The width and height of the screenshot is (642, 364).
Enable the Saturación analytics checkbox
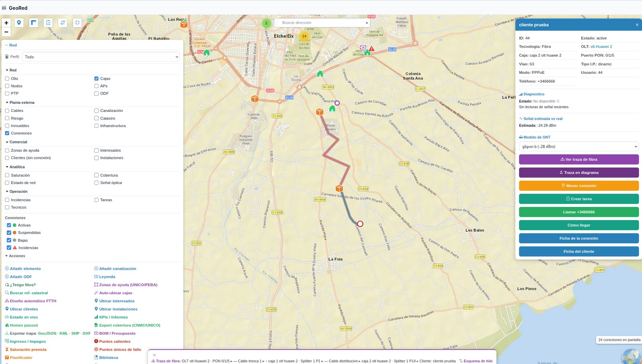[7, 175]
